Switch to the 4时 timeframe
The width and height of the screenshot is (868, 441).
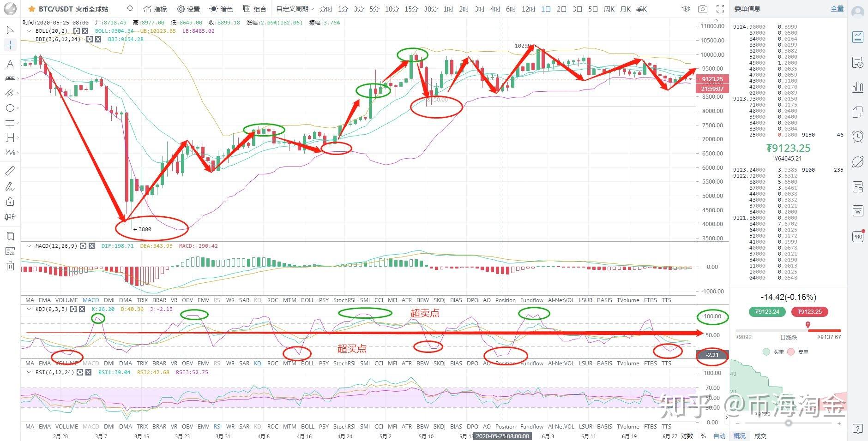[495, 9]
